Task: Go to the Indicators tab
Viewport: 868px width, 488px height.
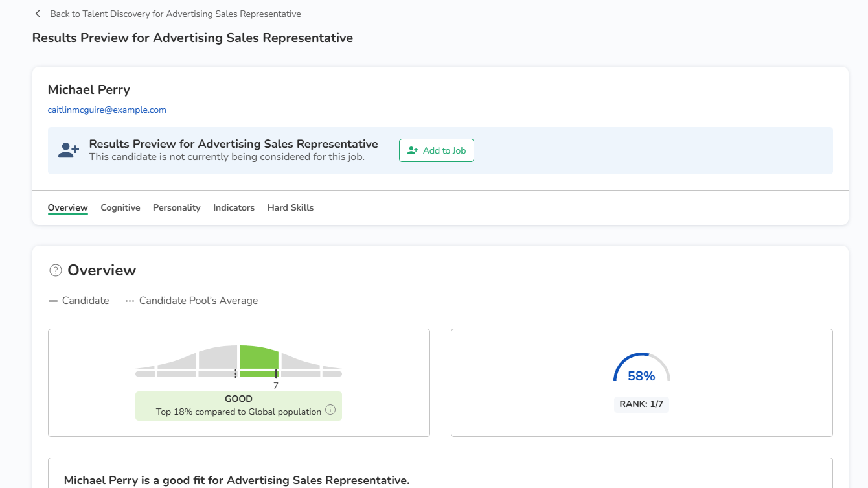Action: pos(234,208)
